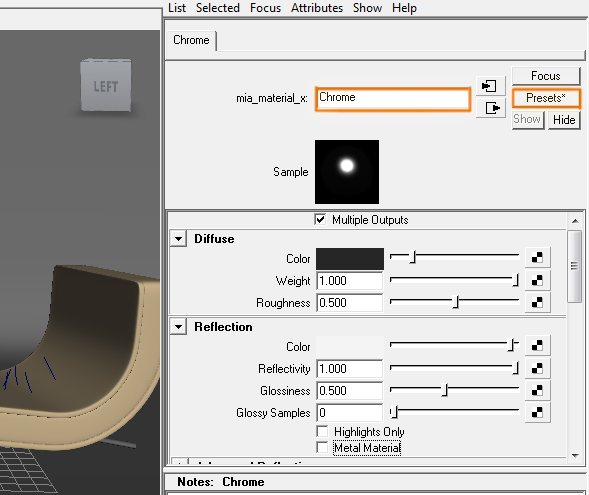Click the Reflection Color slider

click(x=455, y=345)
